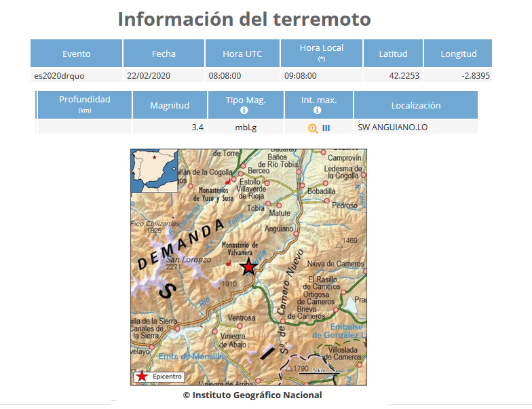Select the Profundidad (km) header
Viewport: 532px width, 409px height.
pyautogui.click(x=84, y=104)
